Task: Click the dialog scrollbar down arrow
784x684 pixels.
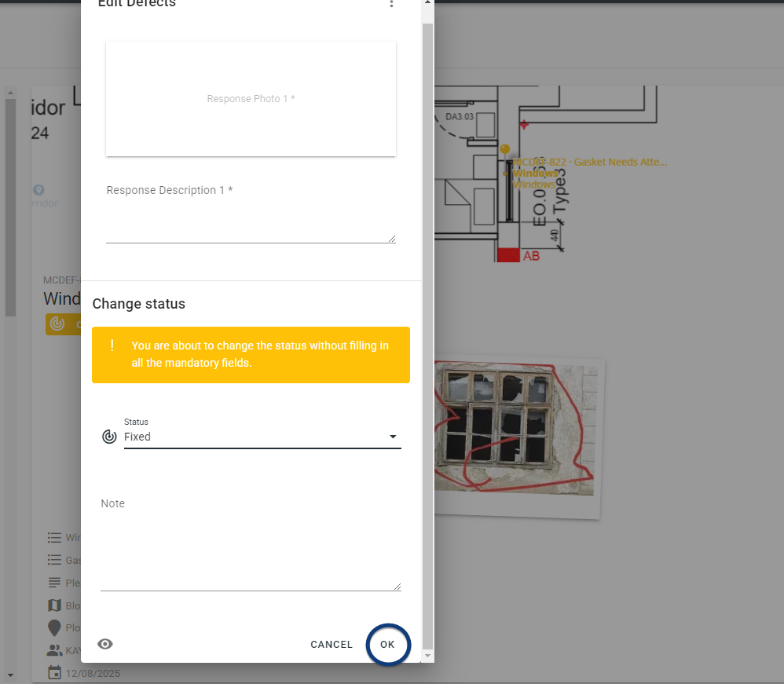Action: click(x=427, y=656)
